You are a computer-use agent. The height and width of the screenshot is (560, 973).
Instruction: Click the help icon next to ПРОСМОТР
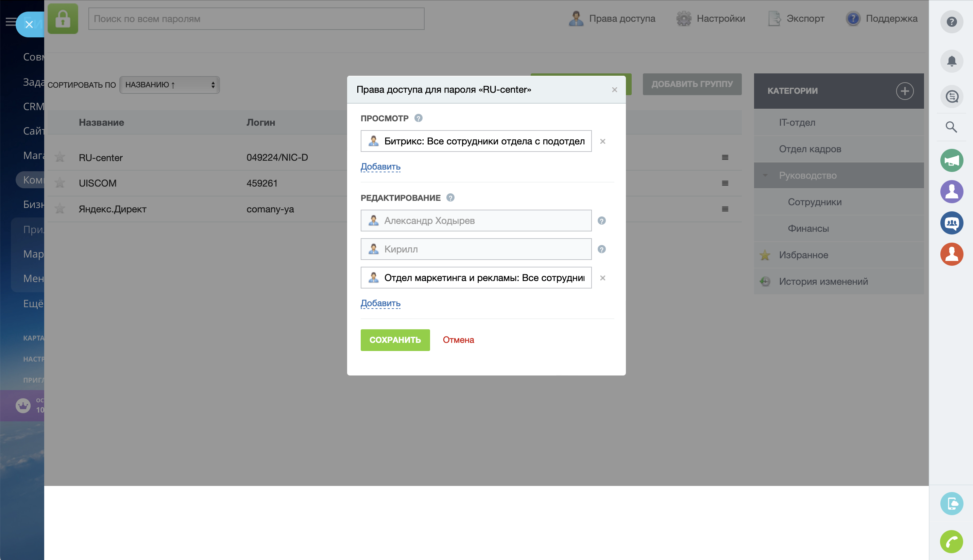pos(418,118)
